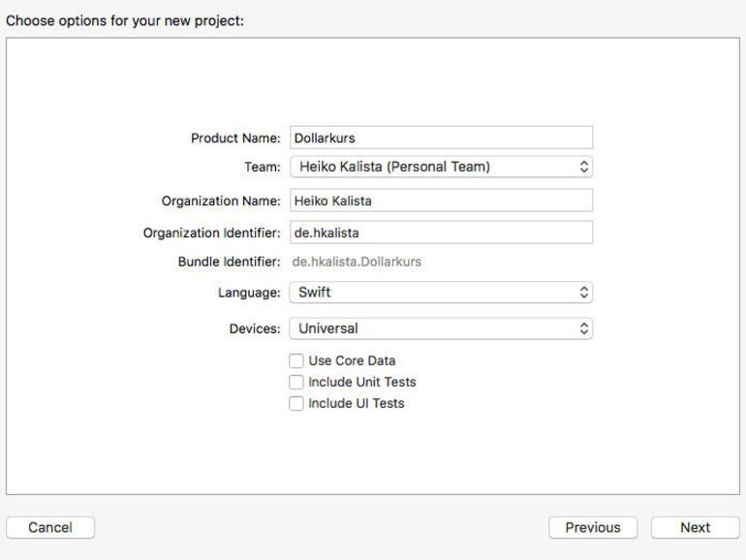Open the Language popup showing Swift

pyautogui.click(x=441, y=292)
